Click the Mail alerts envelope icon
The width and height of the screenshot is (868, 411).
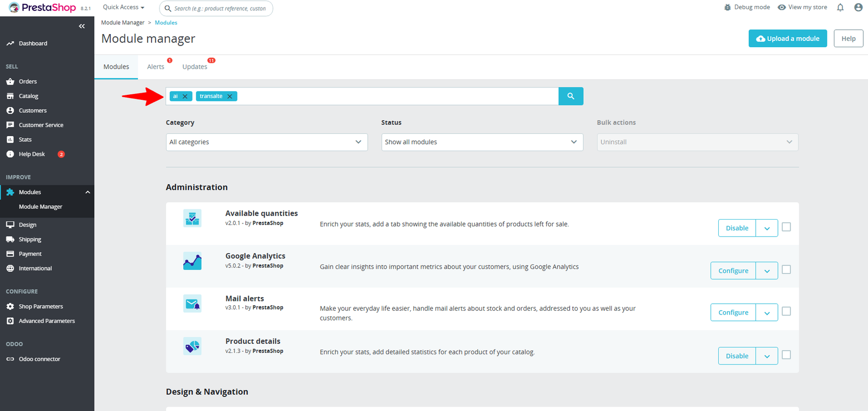tap(192, 304)
